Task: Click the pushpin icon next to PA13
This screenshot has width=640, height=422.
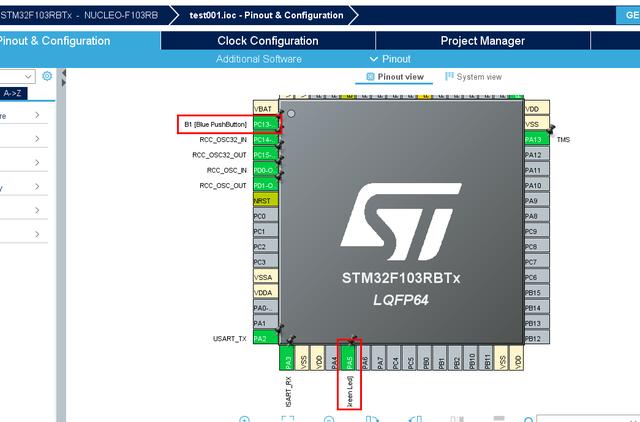Action: click(551, 129)
